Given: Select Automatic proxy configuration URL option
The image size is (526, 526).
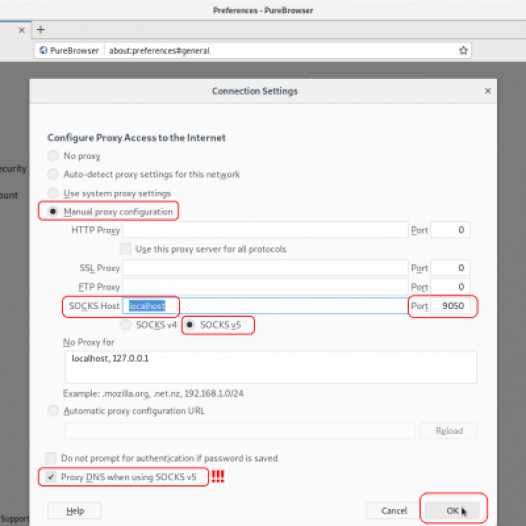Looking at the screenshot, I should [x=53, y=411].
